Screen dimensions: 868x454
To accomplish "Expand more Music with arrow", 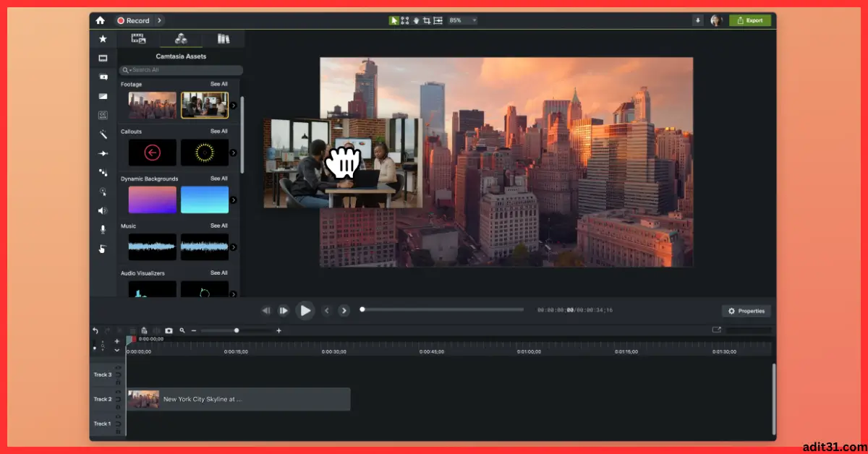I will point(233,247).
